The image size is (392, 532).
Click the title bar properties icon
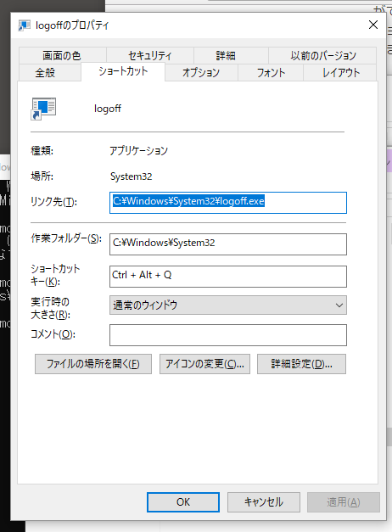pos(24,25)
